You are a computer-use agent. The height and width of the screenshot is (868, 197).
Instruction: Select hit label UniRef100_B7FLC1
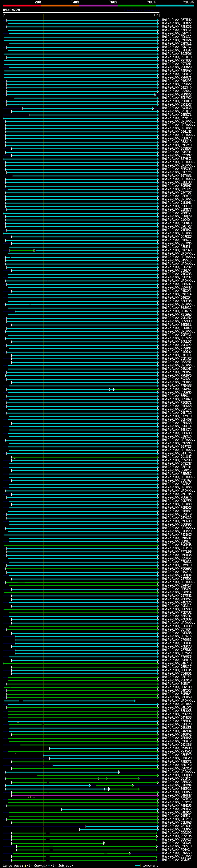[177, 30]
